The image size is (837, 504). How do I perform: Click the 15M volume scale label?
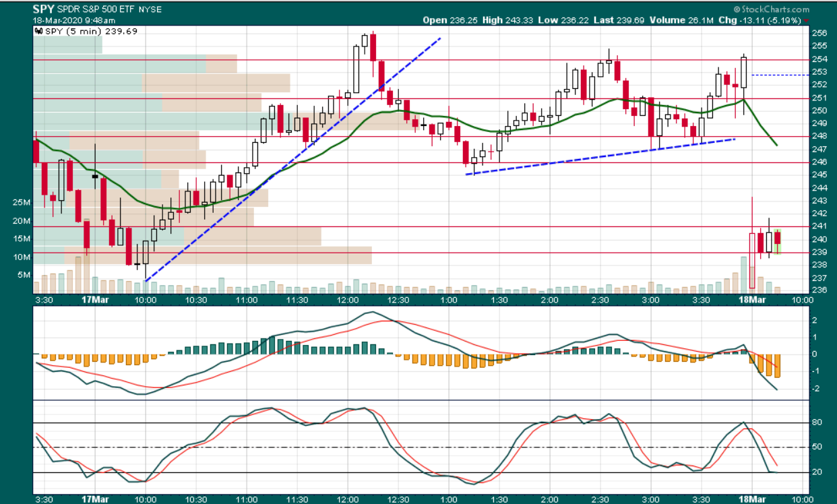[x=22, y=239]
